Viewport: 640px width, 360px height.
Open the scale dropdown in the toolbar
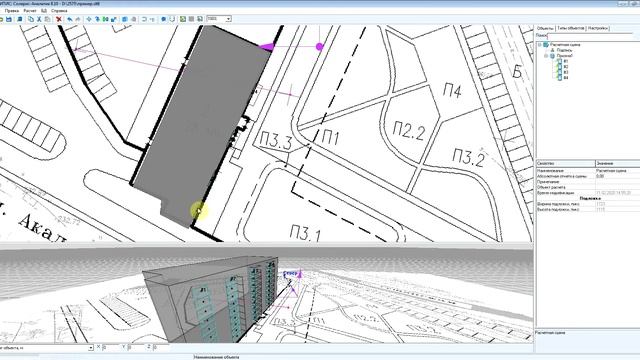[x=228, y=19]
